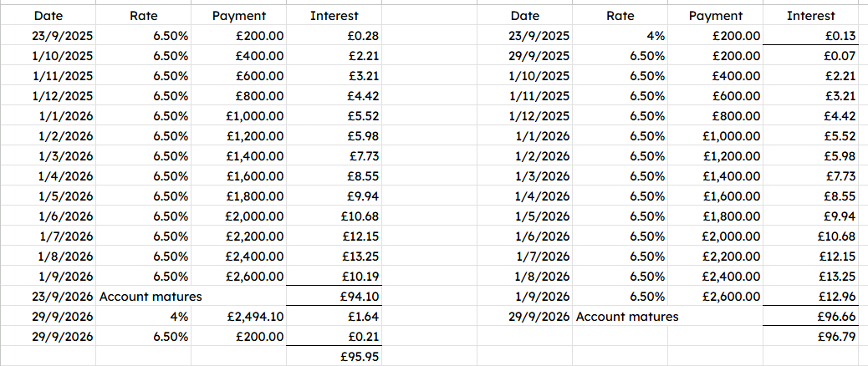The image size is (868, 366).
Task: Select the £10.19 interest cell
Action: point(334,277)
